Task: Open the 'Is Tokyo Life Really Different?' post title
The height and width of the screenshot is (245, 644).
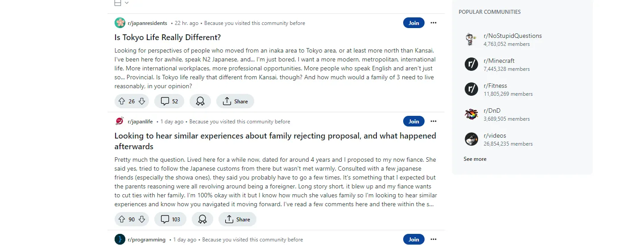Action: (x=168, y=37)
